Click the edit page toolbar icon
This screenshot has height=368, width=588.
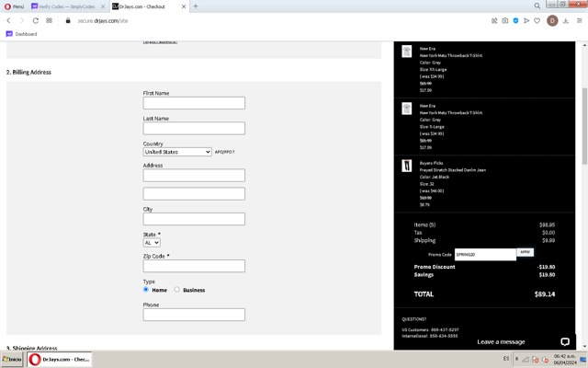[494, 20]
